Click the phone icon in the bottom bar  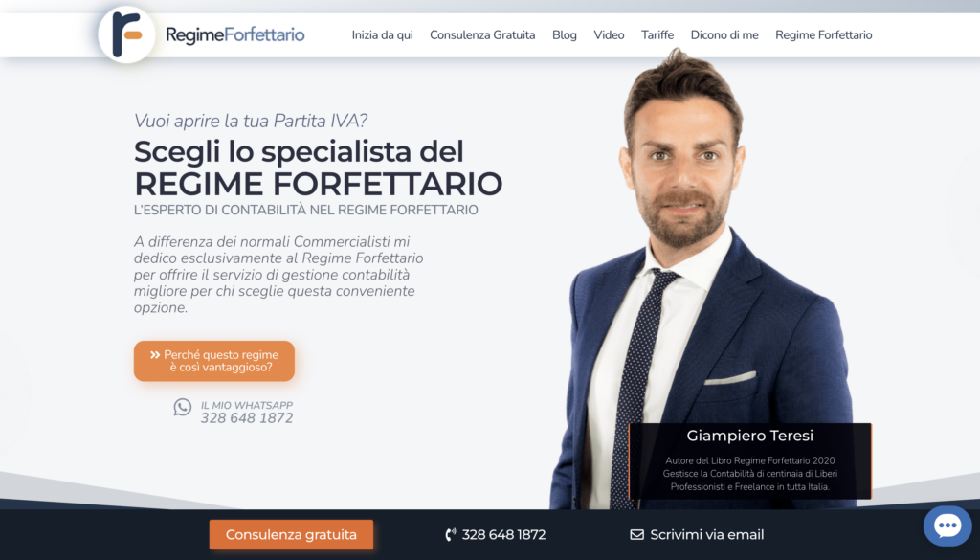point(450,534)
